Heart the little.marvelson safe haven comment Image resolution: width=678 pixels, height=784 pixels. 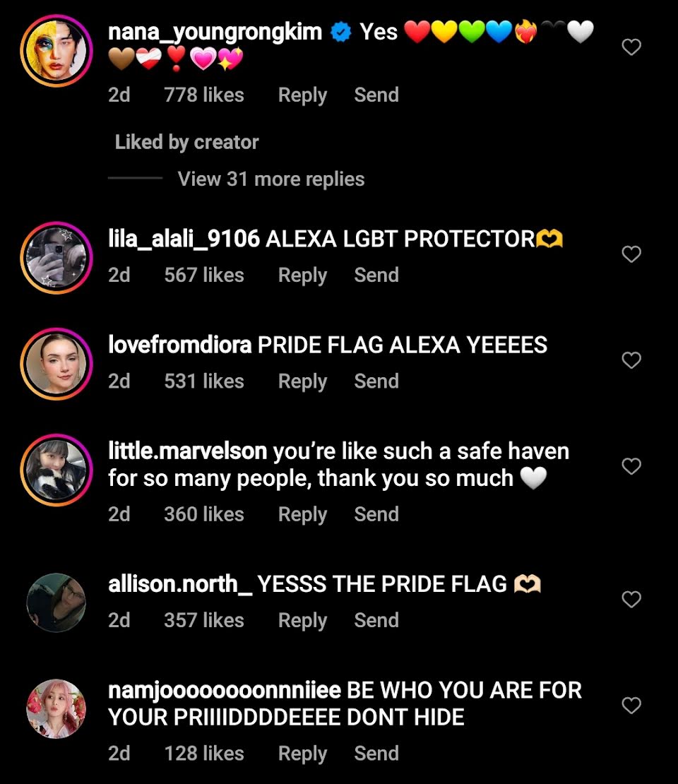(x=631, y=466)
